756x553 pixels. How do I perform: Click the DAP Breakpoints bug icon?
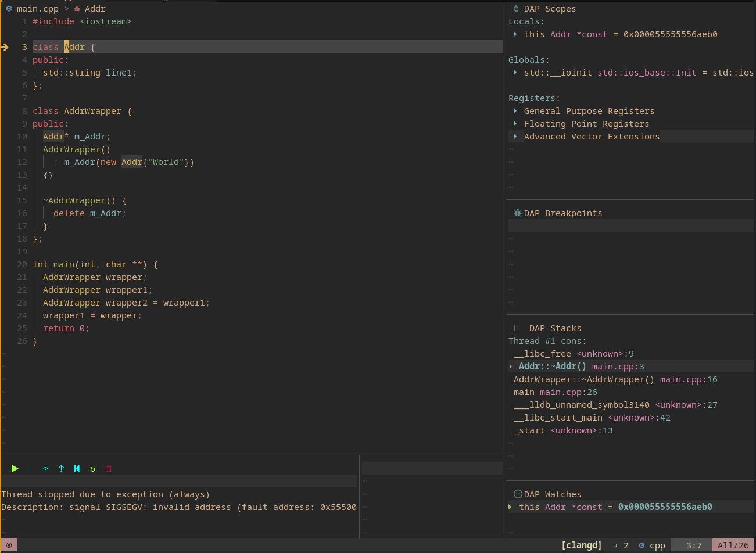[517, 213]
